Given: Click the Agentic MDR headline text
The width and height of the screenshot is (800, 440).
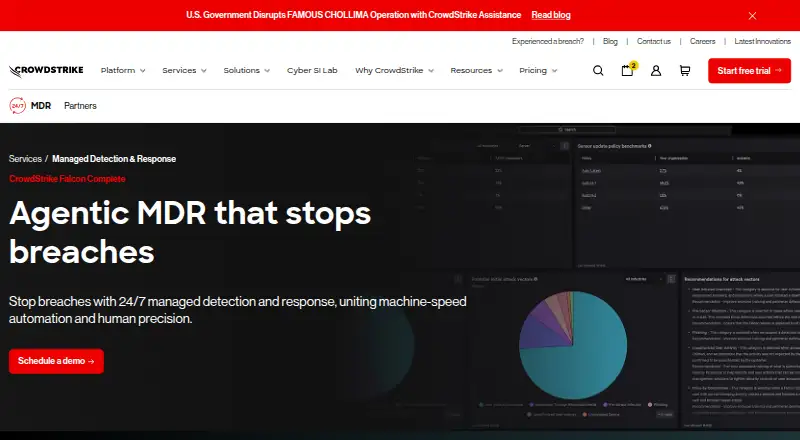Looking at the screenshot, I should click(x=190, y=232).
